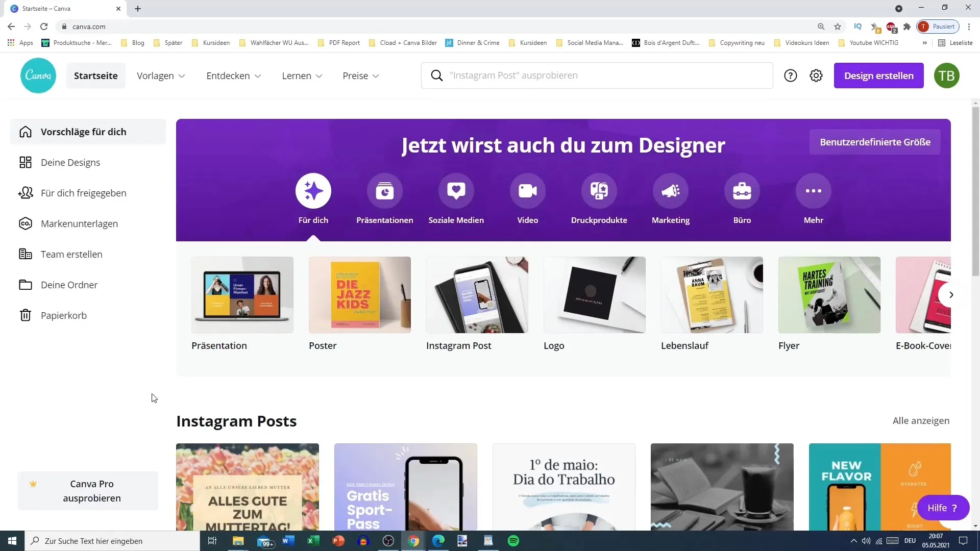Choose the Lebenslauf design thumbnail
Screen dimensions: 980x551
pyautogui.click(x=712, y=295)
